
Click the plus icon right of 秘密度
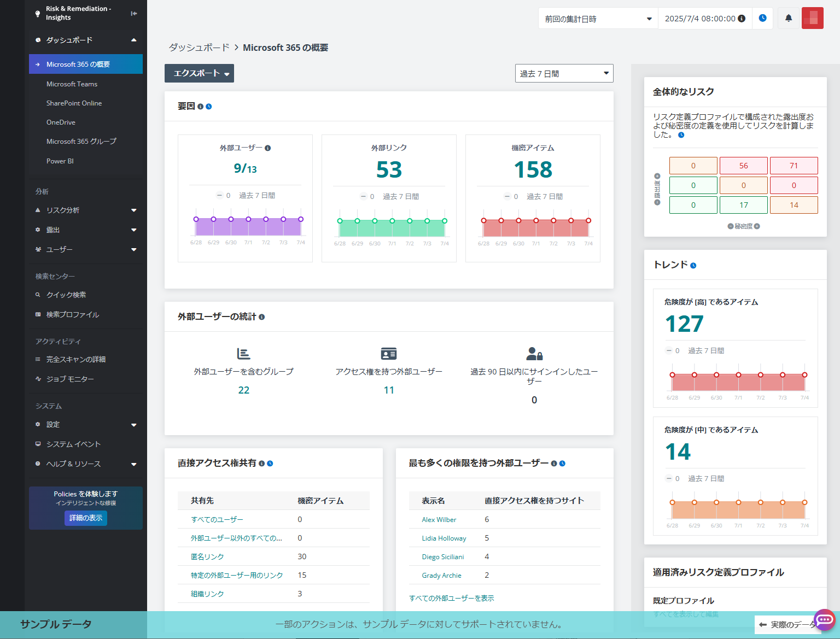(x=757, y=226)
